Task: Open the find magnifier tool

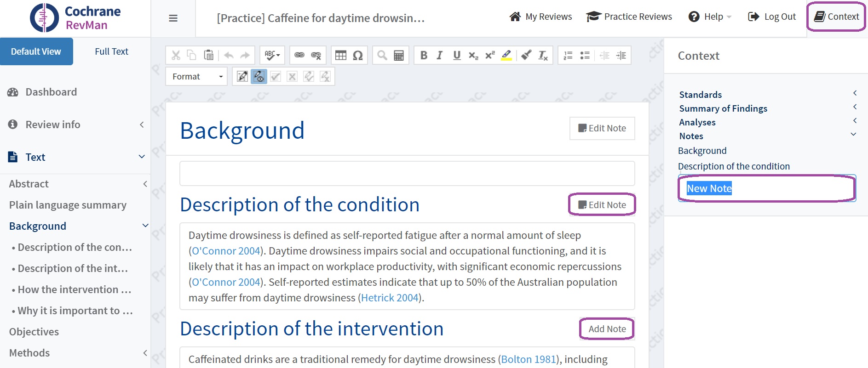Action: click(382, 56)
